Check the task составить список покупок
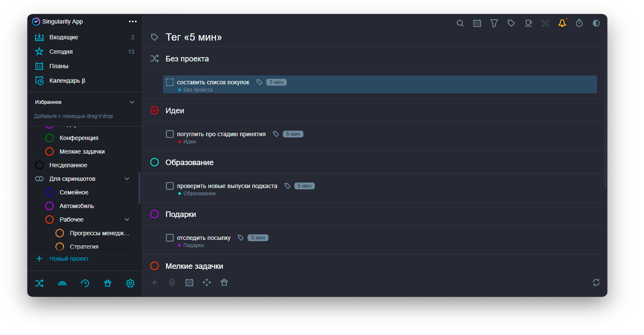This screenshot has height=335, width=644. tap(170, 82)
